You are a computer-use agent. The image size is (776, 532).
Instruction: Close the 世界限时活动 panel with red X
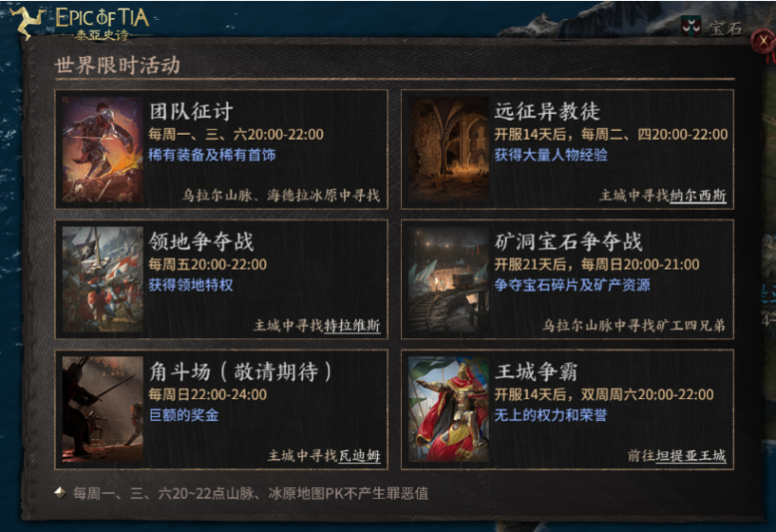(x=763, y=42)
